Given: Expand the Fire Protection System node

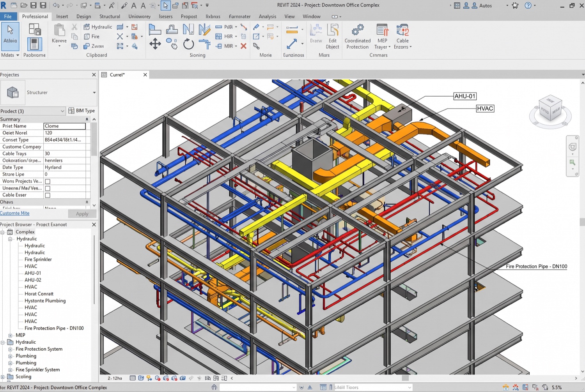Looking at the screenshot, I should [11, 350].
